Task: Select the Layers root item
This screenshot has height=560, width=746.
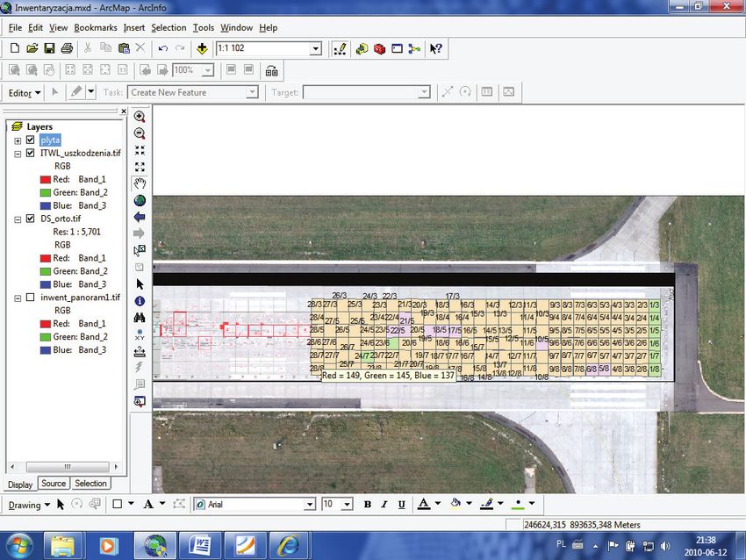Action: point(39,126)
